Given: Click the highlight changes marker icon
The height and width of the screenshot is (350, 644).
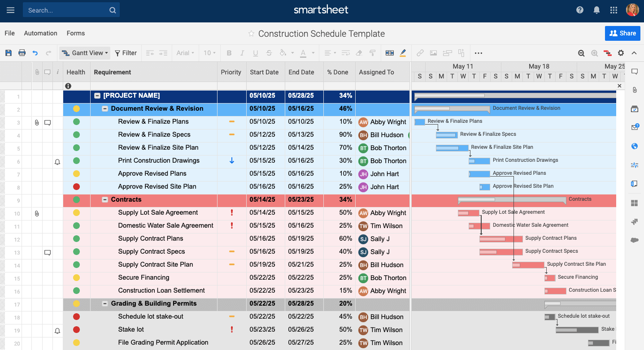Looking at the screenshot, I should point(403,53).
